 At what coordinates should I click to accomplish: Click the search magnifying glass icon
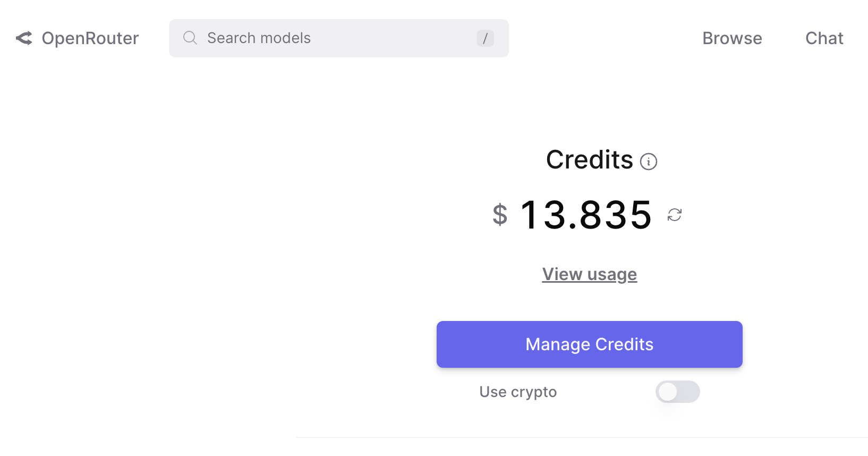click(x=190, y=38)
